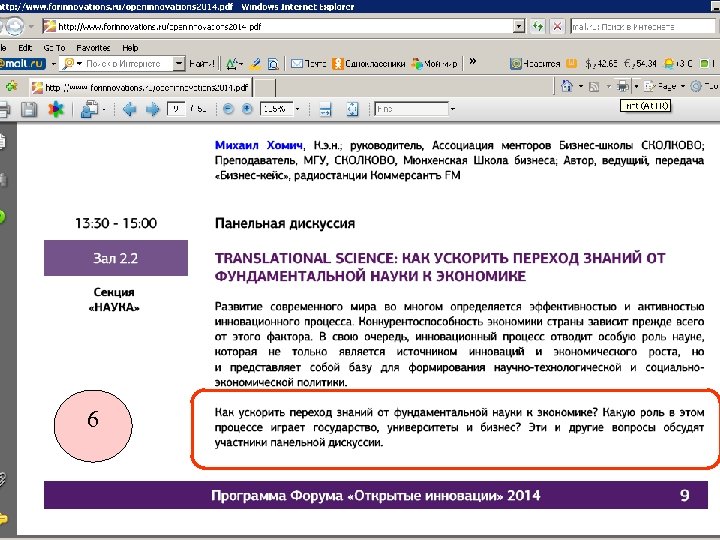Click the "13:30 - 15:00" time text
Viewport: 720px width, 540px height.
pyautogui.click(x=116, y=223)
